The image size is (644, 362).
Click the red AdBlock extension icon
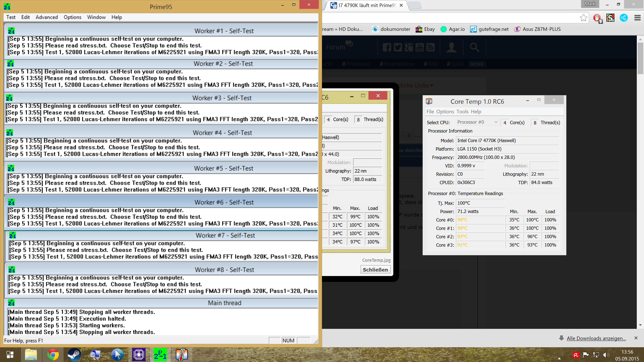click(597, 18)
